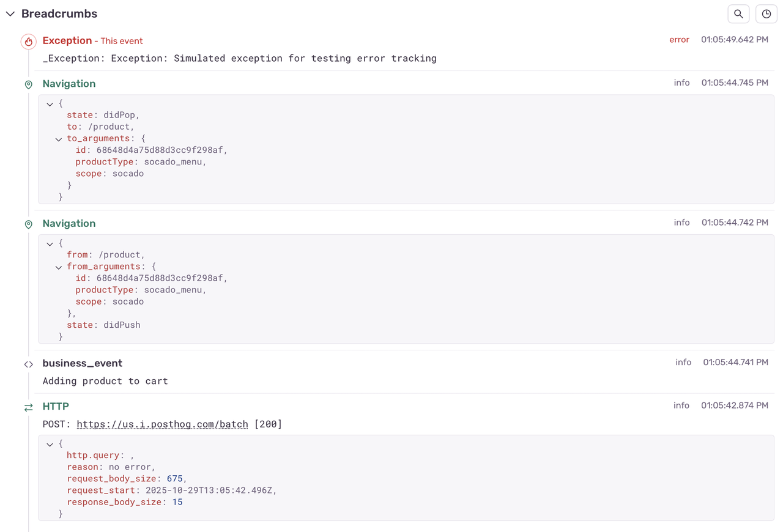The height and width of the screenshot is (532, 783).
Task: Click the second Navigation location pin icon
Action: tap(28, 224)
